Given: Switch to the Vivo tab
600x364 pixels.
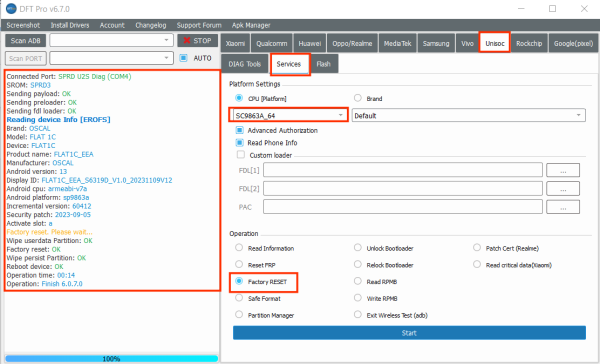Looking at the screenshot, I should 467,43.
